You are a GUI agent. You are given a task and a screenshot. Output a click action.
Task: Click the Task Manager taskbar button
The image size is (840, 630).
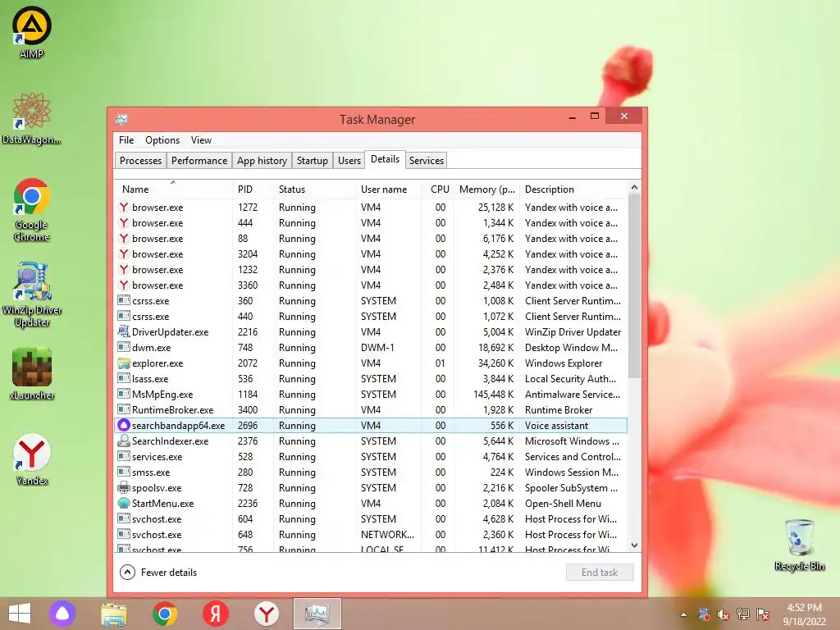[x=317, y=614]
